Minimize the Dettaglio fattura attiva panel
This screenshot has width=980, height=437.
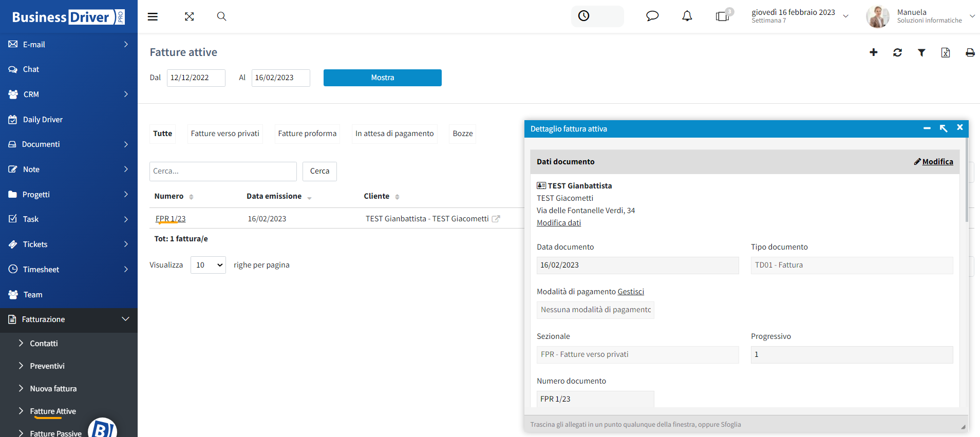(927, 128)
